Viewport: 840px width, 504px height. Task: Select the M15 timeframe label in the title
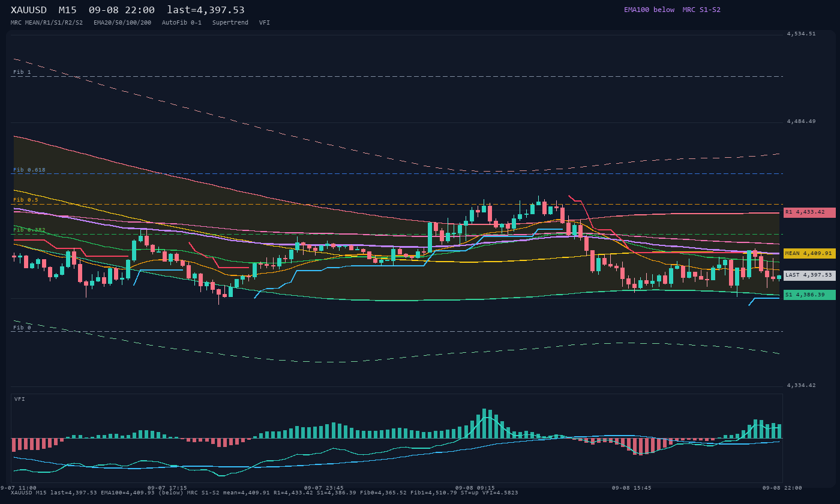coord(67,10)
